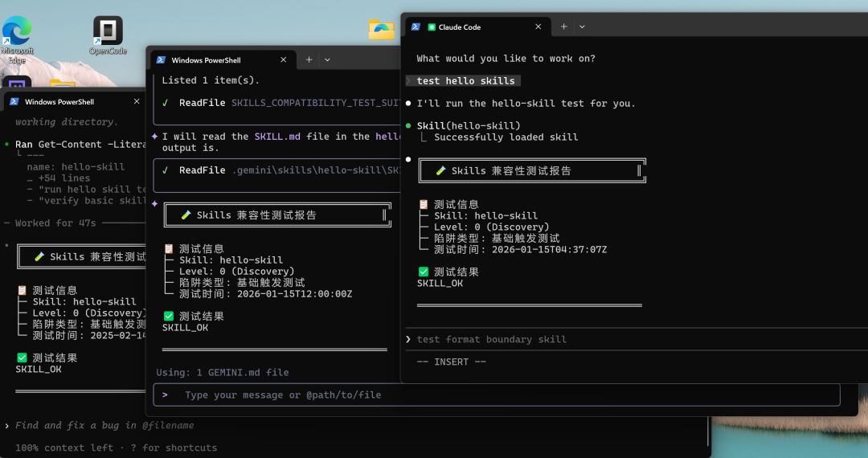Click the PowerShell icon in the middle window tab

[x=161, y=59]
